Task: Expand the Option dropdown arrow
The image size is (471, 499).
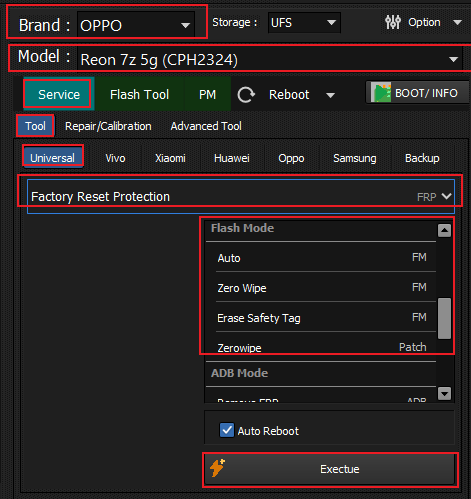Action: pos(457,23)
